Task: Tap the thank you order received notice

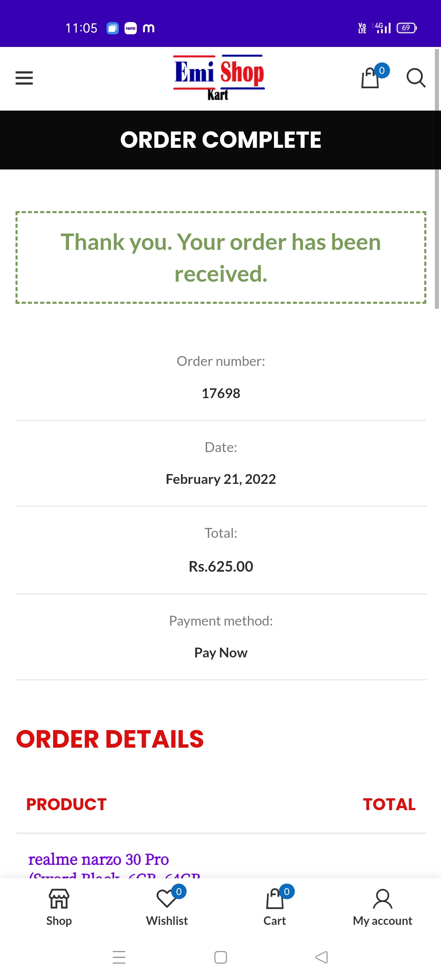Action: (x=221, y=258)
